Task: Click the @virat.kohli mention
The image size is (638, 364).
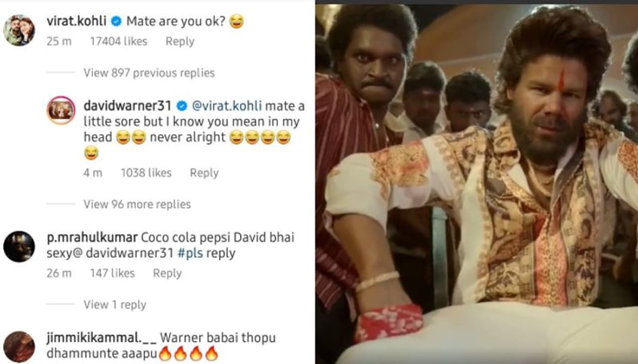Action: (x=226, y=106)
